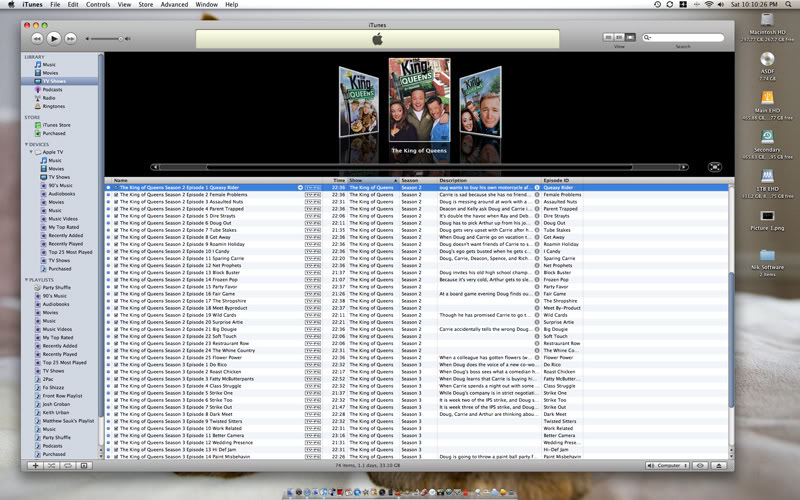Uncheck the Episode 7 Tube Stakes checkbox

pos(116,231)
